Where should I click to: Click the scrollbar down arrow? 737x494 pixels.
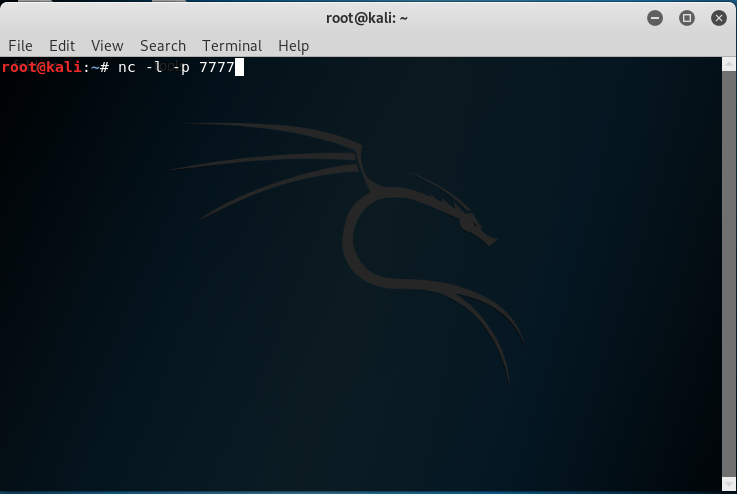point(729,484)
